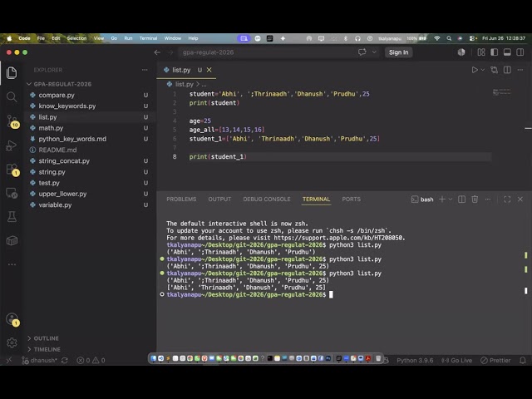The width and height of the screenshot is (532, 399).
Task: Open run options dropdown arrow
Action: coord(482,70)
